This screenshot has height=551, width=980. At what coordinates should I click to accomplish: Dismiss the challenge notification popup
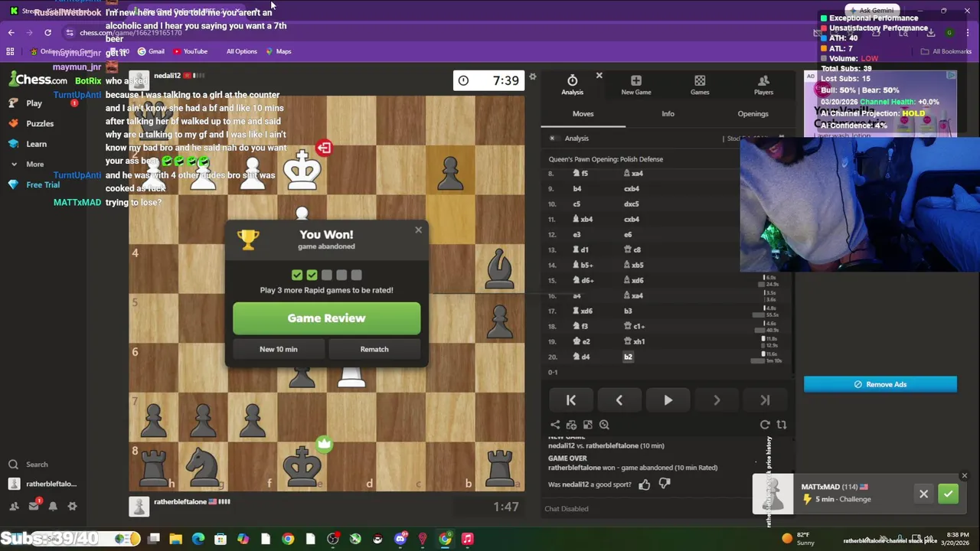[x=964, y=476]
